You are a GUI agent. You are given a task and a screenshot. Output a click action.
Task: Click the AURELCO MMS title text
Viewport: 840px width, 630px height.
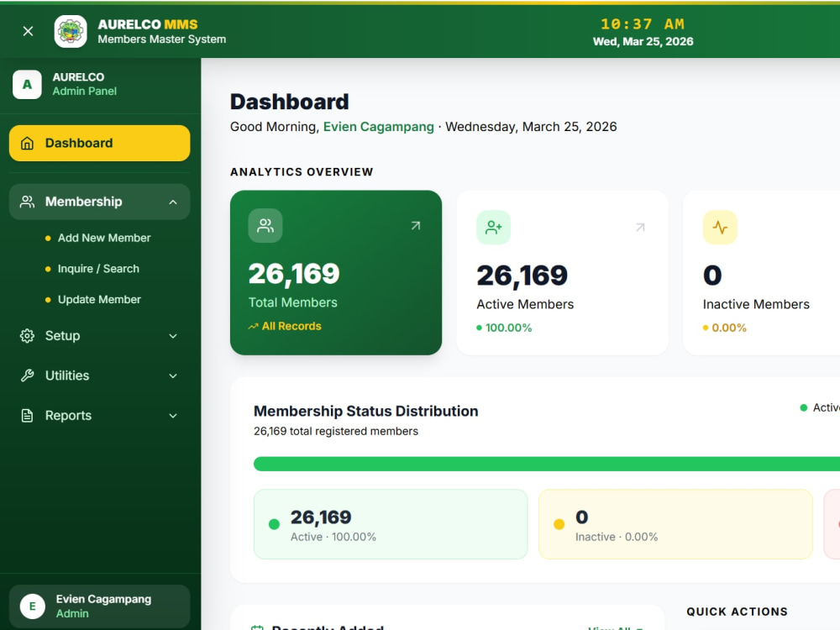(148, 24)
